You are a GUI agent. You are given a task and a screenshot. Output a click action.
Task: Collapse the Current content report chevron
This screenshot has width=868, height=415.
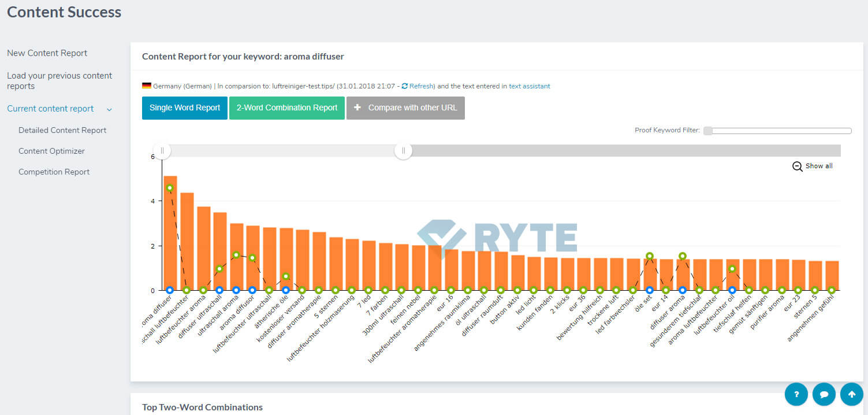click(109, 109)
